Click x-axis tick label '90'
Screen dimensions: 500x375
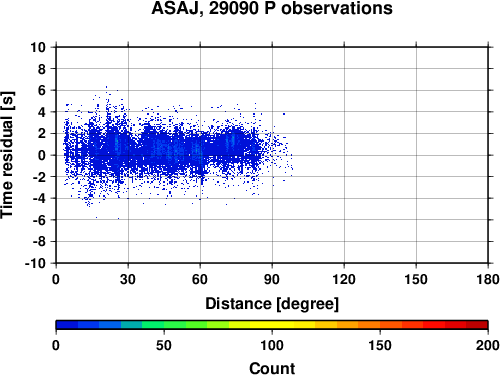click(x=272, y=279)
